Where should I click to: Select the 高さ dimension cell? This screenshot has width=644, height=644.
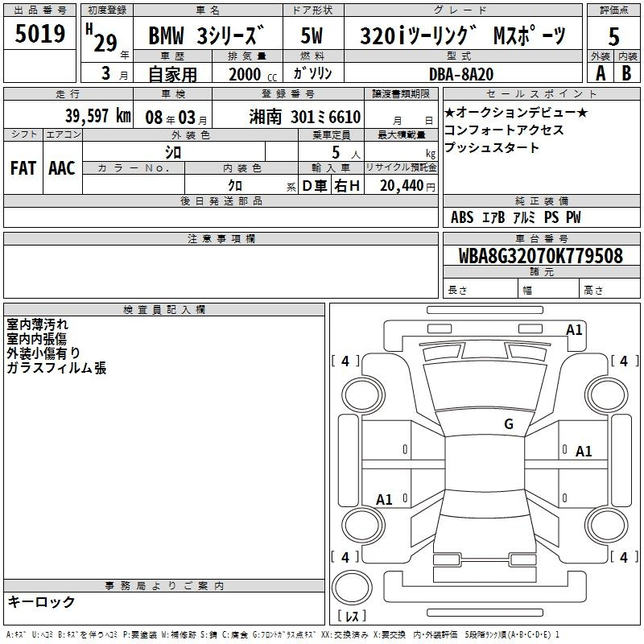click(609, 288)
